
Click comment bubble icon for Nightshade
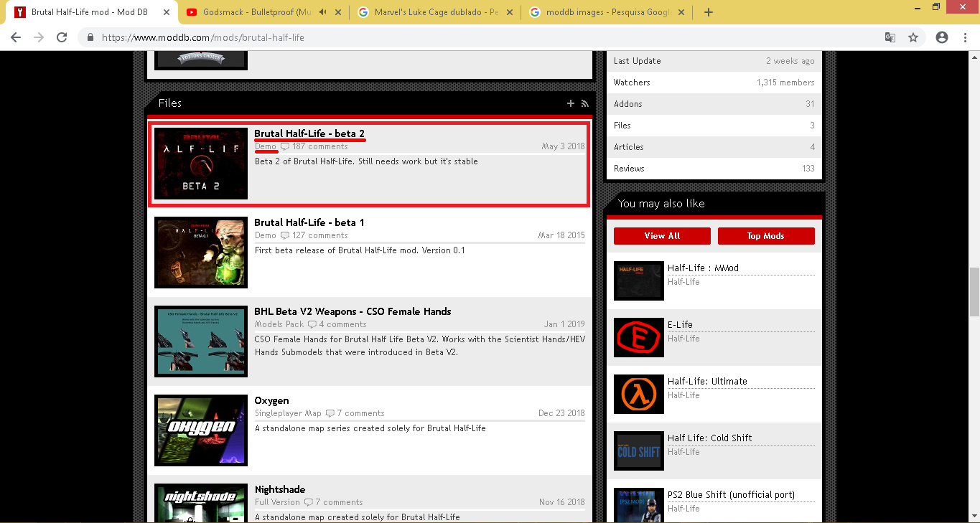pyautogui.click(x=309, y=502)
